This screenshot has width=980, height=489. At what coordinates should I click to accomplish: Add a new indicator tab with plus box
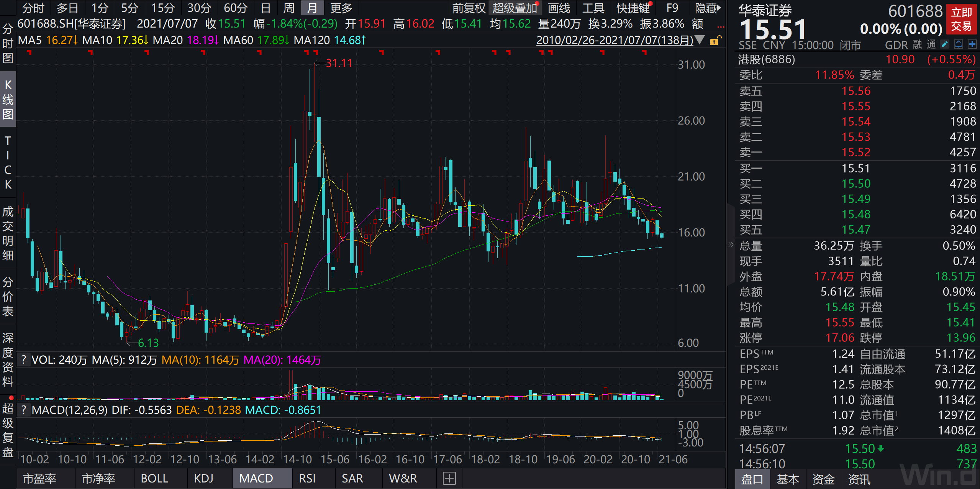click(449, 478)
